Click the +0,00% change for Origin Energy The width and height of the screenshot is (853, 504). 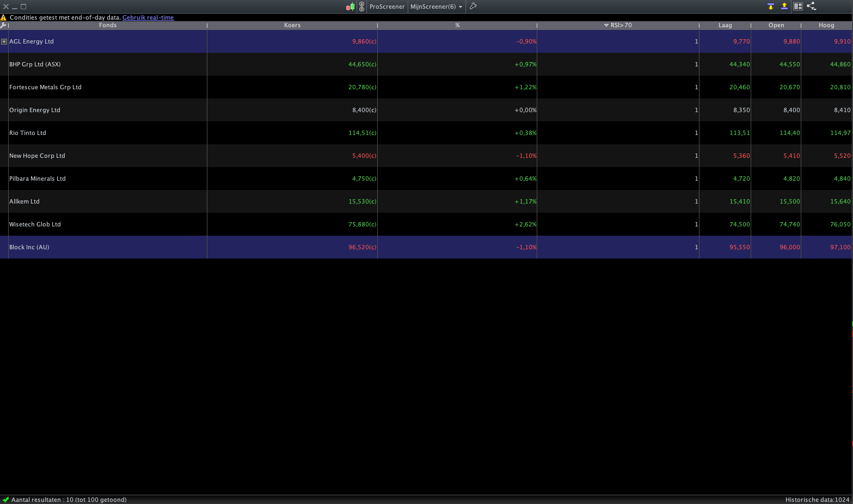(x=526, y=110)
